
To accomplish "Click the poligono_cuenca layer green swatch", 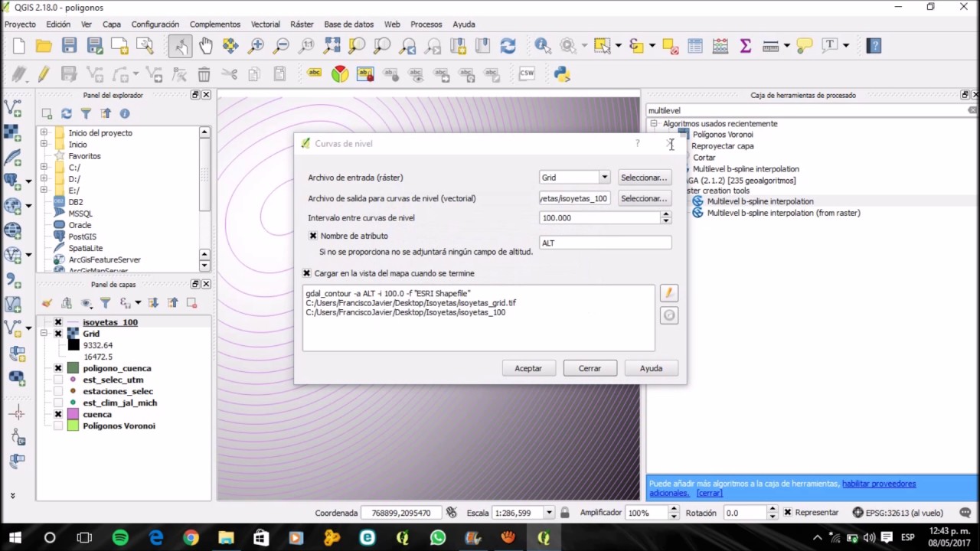I will [73, 368].
